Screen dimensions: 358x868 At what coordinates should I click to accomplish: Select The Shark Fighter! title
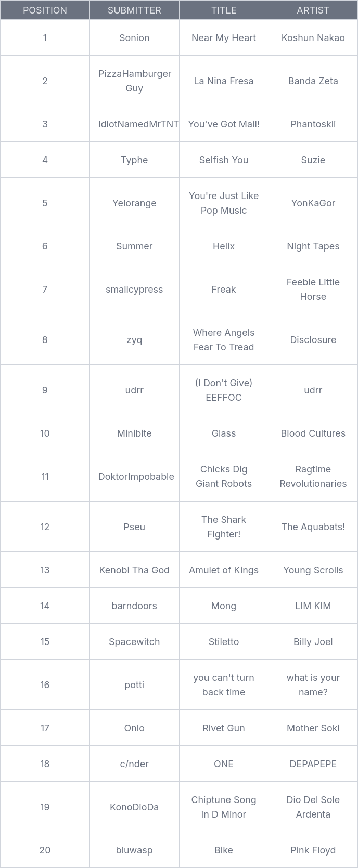tap(224, 527)
